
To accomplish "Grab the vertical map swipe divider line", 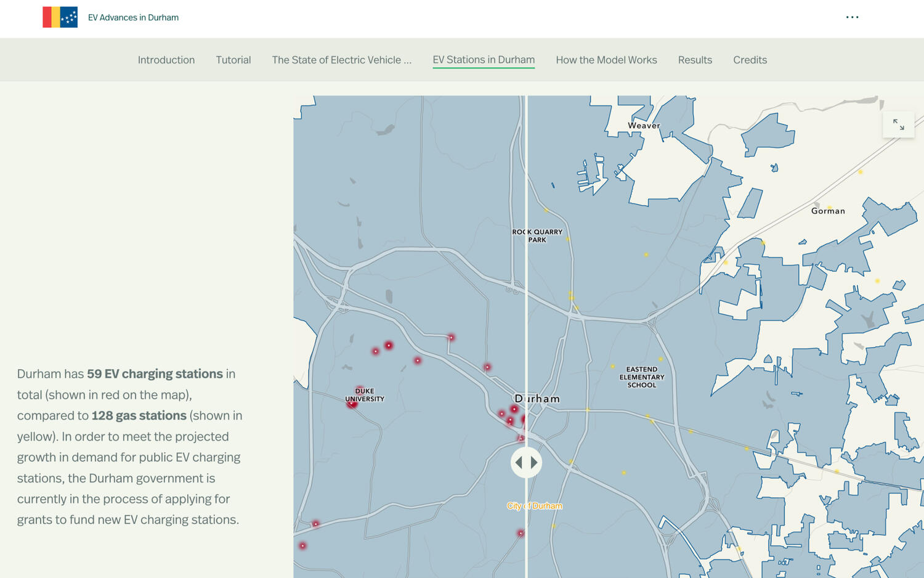I will (x=526, y=246).
